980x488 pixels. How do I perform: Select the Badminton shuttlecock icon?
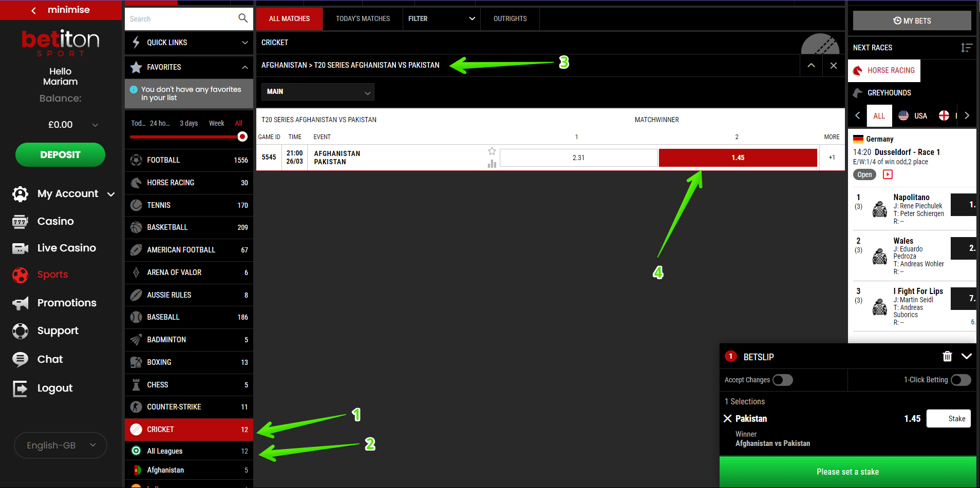click(136, 340)
